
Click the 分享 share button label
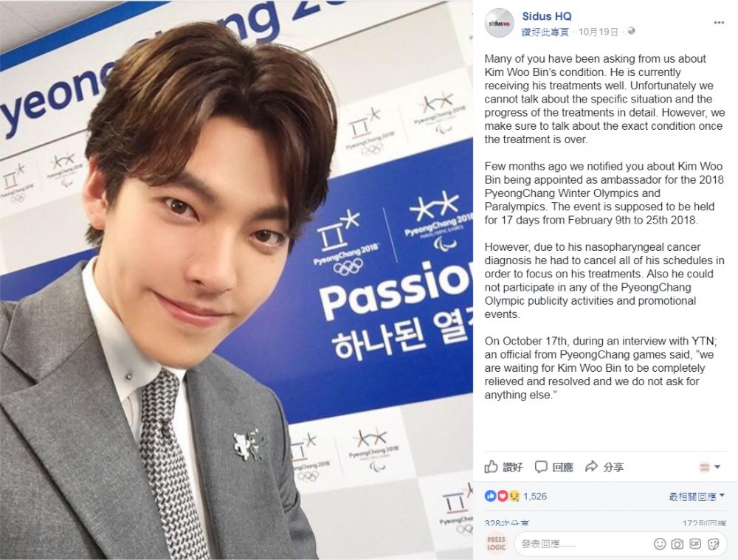pyautogui.click(x=613, y=467)
